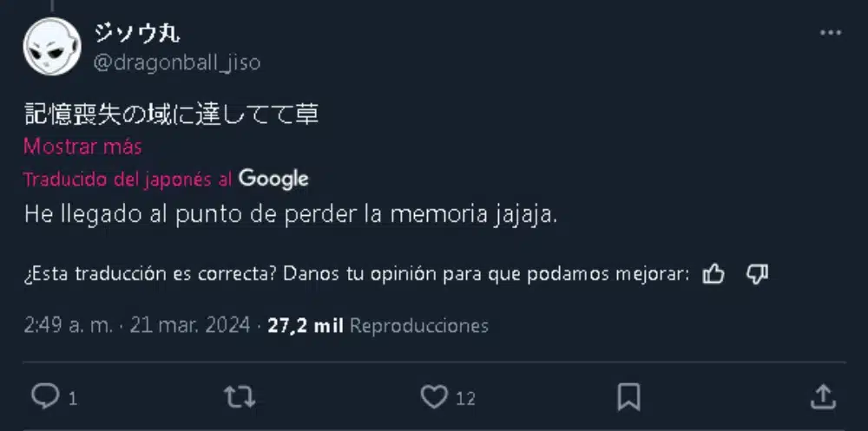Screen dimensions: 868x431
Task: Click the reply count number 1
Action: pyautogui.click(x=73, y=399)
